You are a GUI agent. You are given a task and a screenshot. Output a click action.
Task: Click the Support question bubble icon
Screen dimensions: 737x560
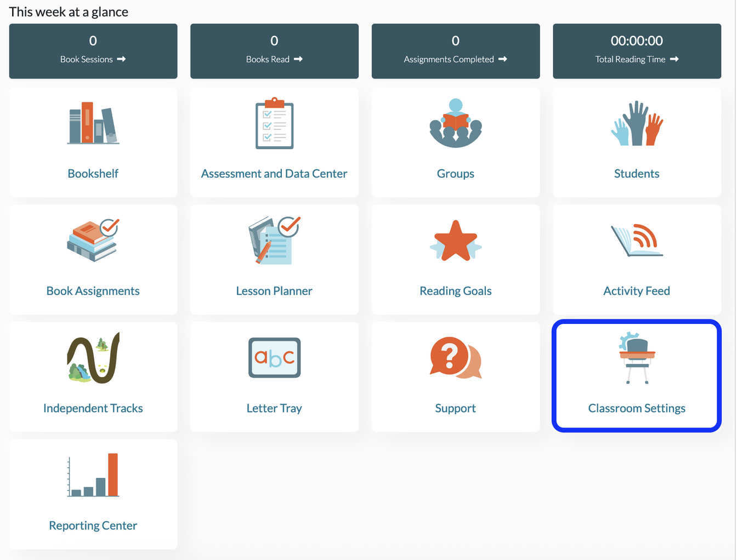(455, 358)
